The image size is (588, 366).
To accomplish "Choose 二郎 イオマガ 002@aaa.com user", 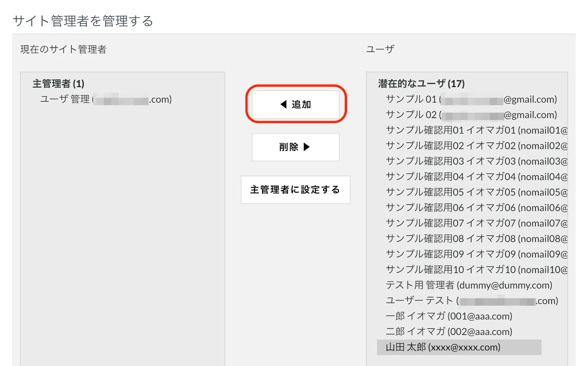I will click(x=449, y=331).
